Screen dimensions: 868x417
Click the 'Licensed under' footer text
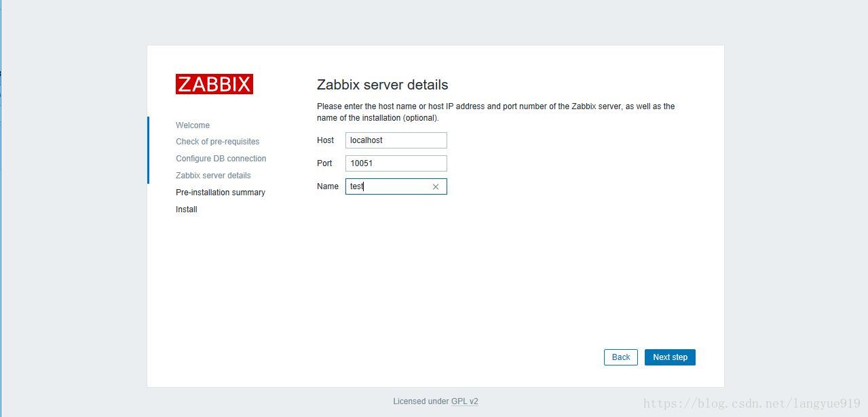(421, 401)
